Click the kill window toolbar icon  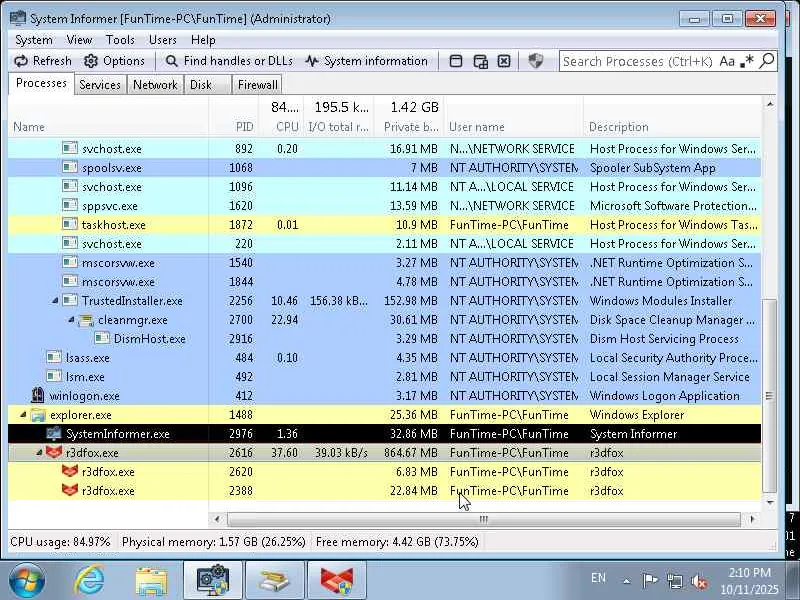(x=504, y=61)
